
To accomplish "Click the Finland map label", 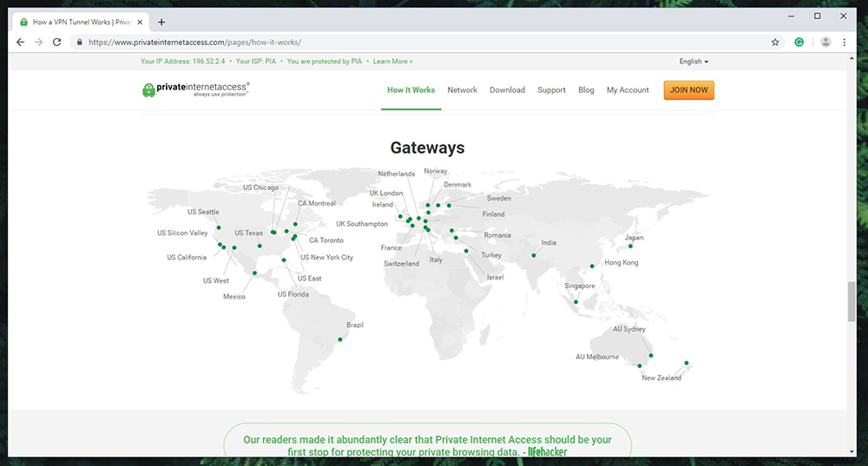I will (x=493, y=214).
